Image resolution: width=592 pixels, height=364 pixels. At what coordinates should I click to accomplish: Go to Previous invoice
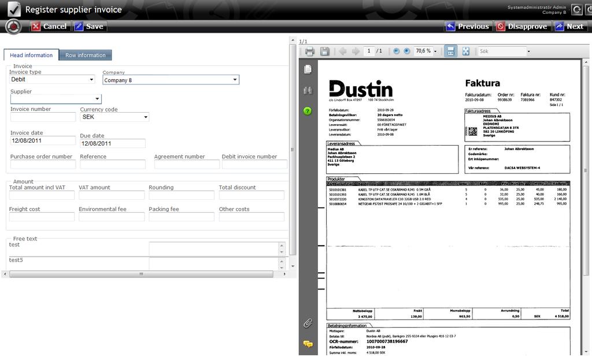coord(468,27)
